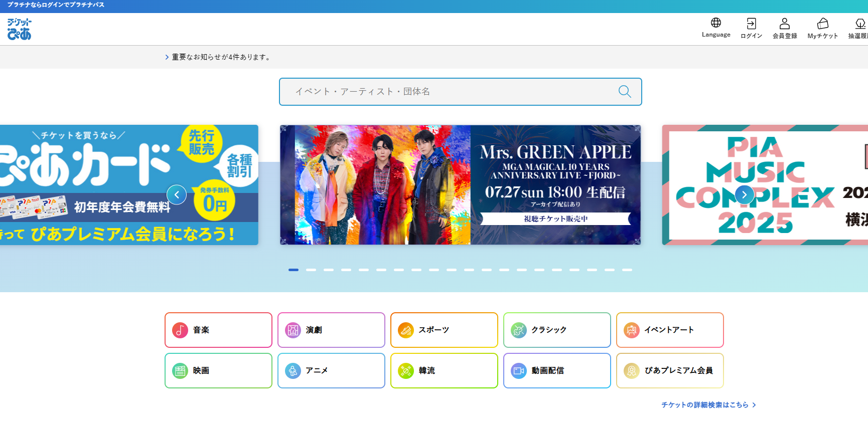Open the 音楽 category label
The width and height of the screenshot is (868, 422).
(201, 330)
